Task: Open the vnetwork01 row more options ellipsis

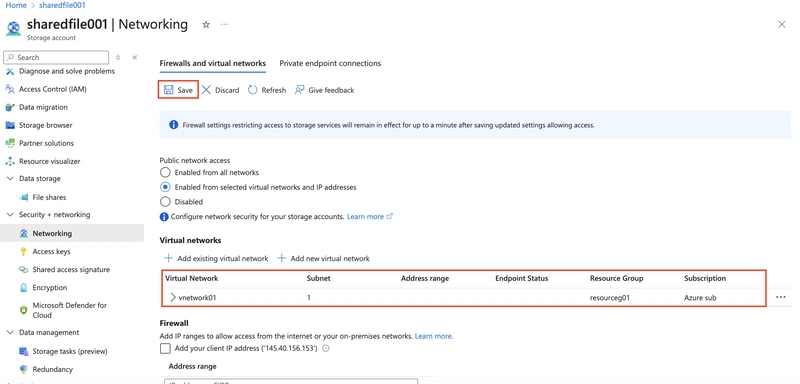Action: tap(781, 297)
